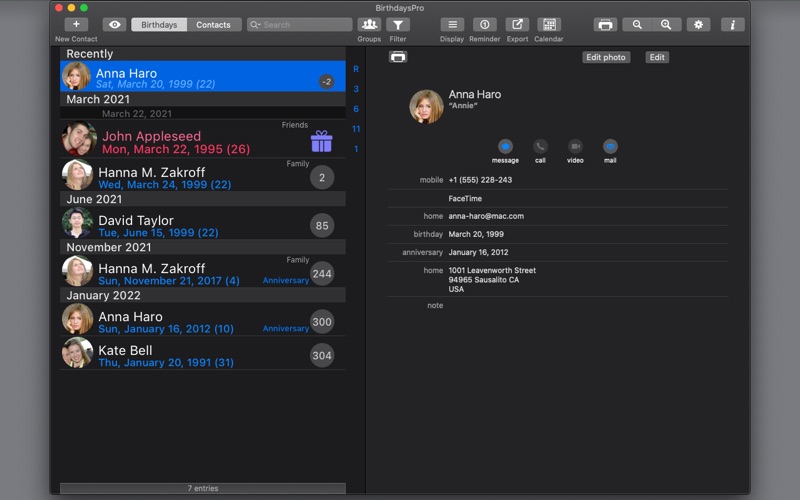Click Anna Haro's photo in contact card
Screen dimensions: 800x500
[426, 107]
